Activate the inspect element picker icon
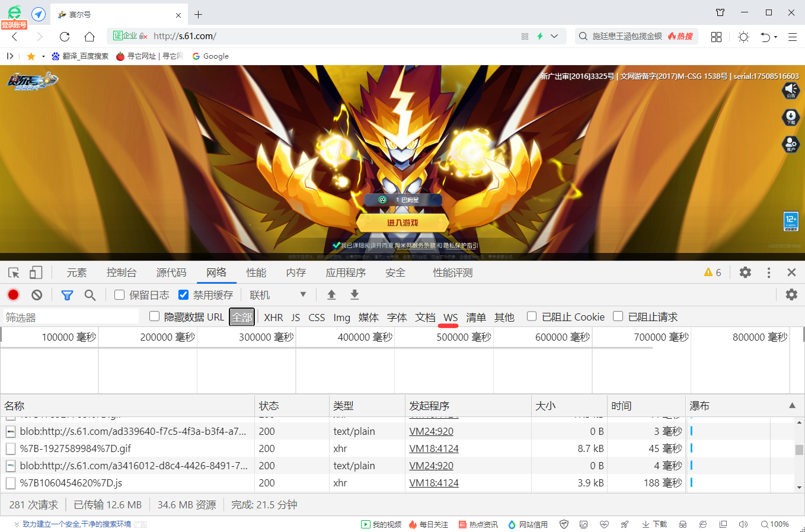The width and height of the screenshot is (805, 532). click(x=14, y=273)
